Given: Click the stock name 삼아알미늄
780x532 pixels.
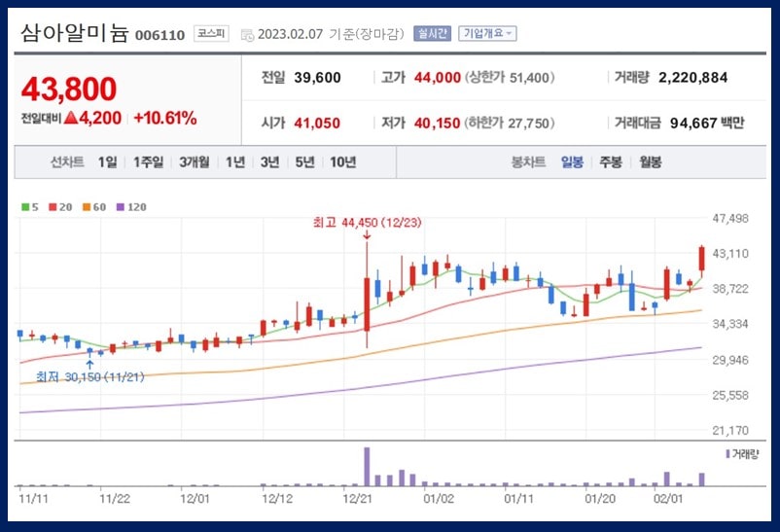Looking at the screenshot, I should click(x=75, y=33).
